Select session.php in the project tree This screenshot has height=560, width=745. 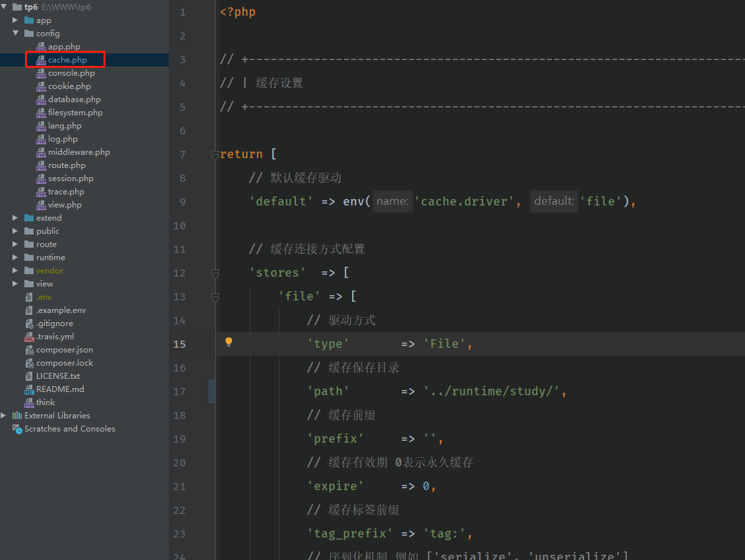click(71, 179)
